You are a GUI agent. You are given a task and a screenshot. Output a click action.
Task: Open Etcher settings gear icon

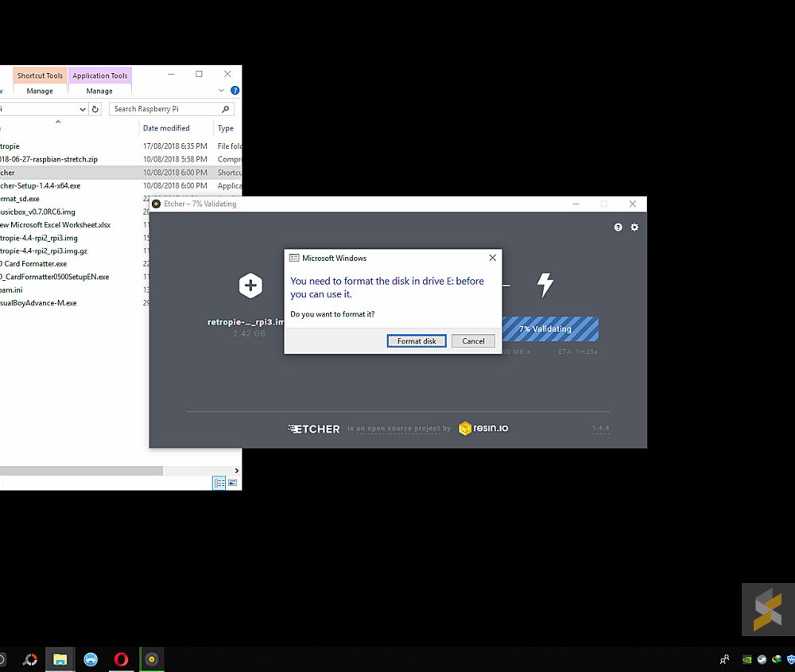pyautogui.click(x=634, y=227)
